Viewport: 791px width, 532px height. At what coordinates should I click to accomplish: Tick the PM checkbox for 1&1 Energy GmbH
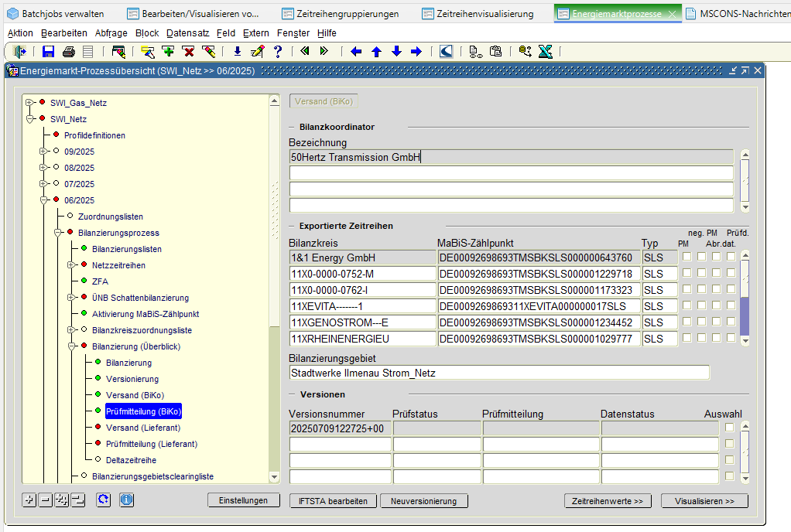coord(687,257)
